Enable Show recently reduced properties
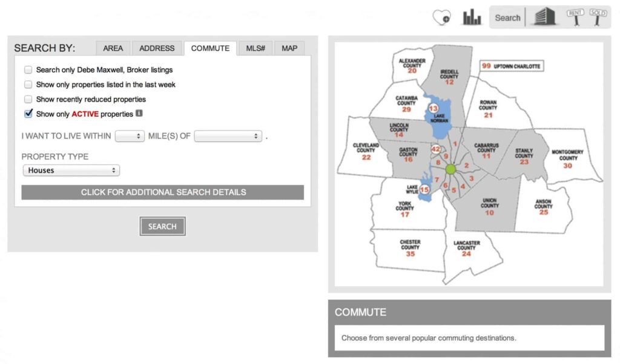This screenshot has height=364, width=620. tap(28, 99)
